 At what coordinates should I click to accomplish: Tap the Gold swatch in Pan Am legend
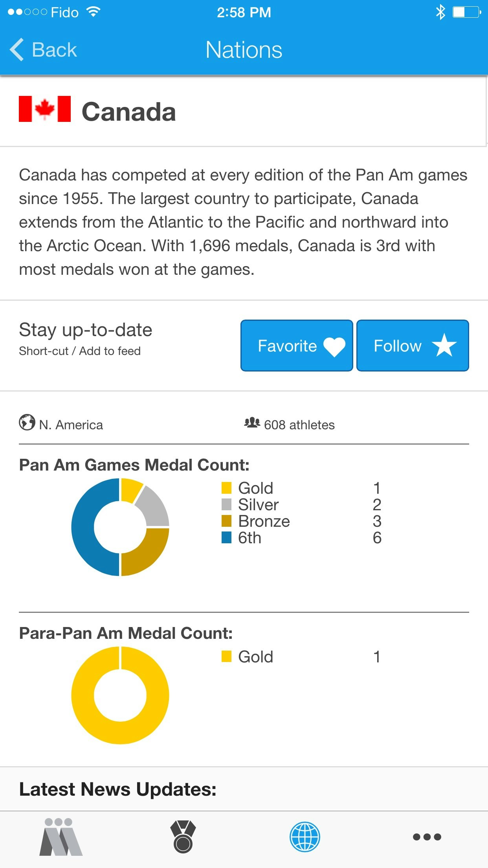click(x=227, y=488)
